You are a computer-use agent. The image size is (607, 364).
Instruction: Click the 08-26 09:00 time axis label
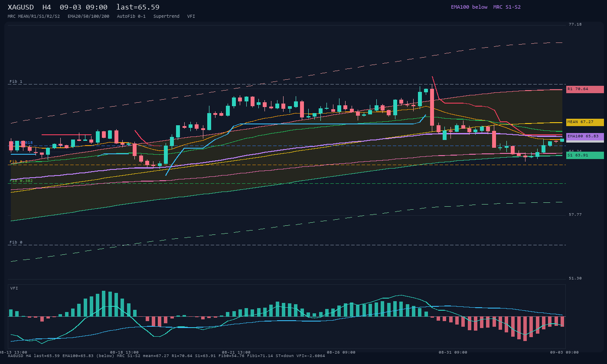341,352
